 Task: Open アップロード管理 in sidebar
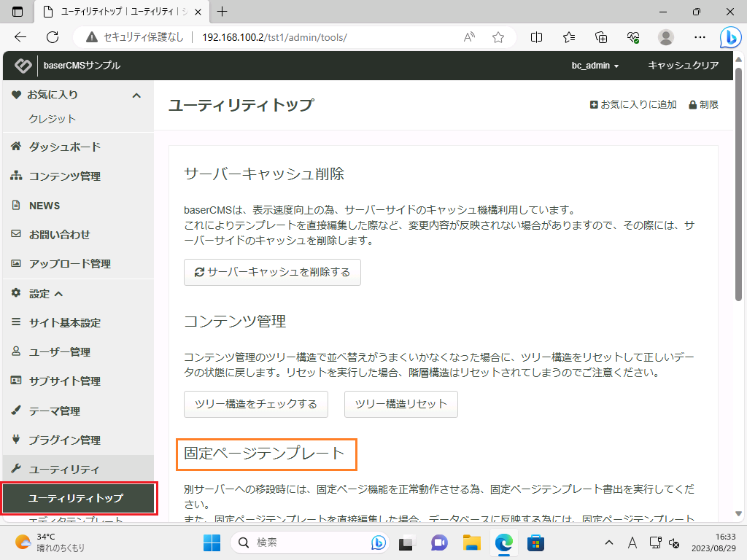pyautogui.click(x=69, y=264)
